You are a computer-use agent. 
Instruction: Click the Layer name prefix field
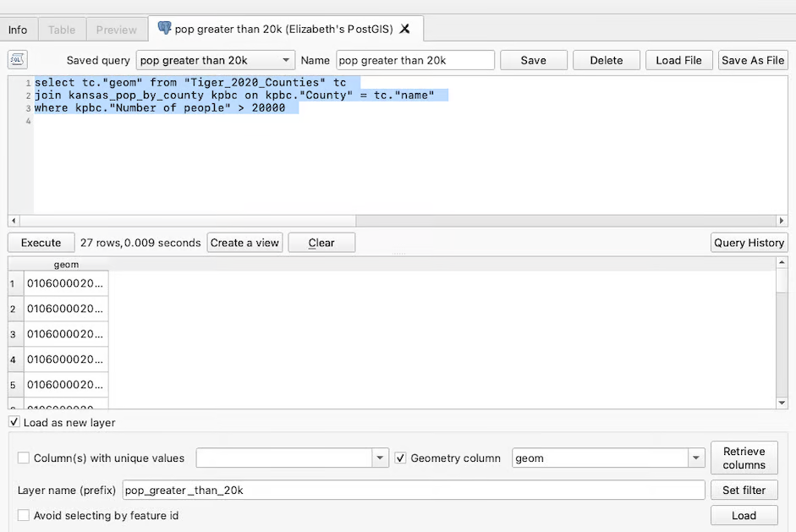pyautogui.click(x=414, y=490)
